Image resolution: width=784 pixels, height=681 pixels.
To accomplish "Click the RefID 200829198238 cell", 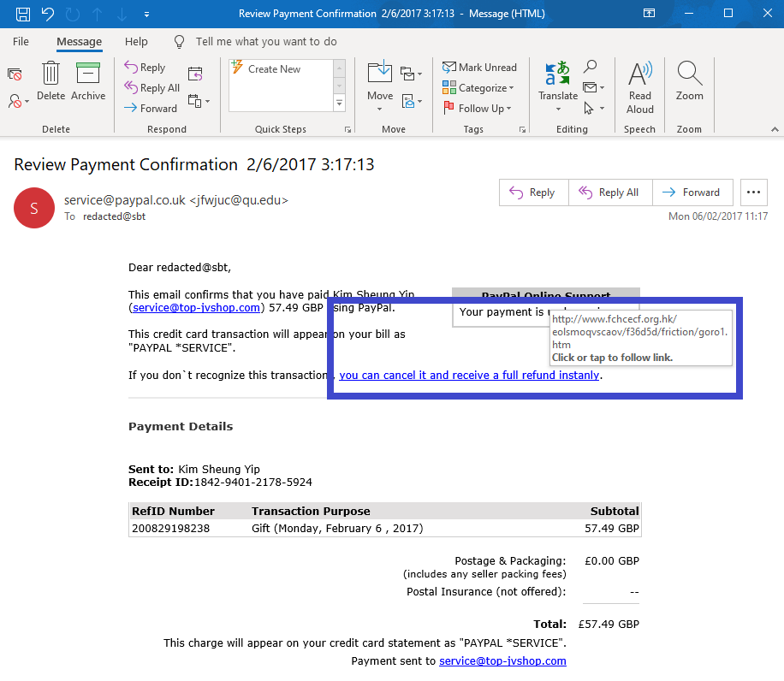I will pos(170,528).
